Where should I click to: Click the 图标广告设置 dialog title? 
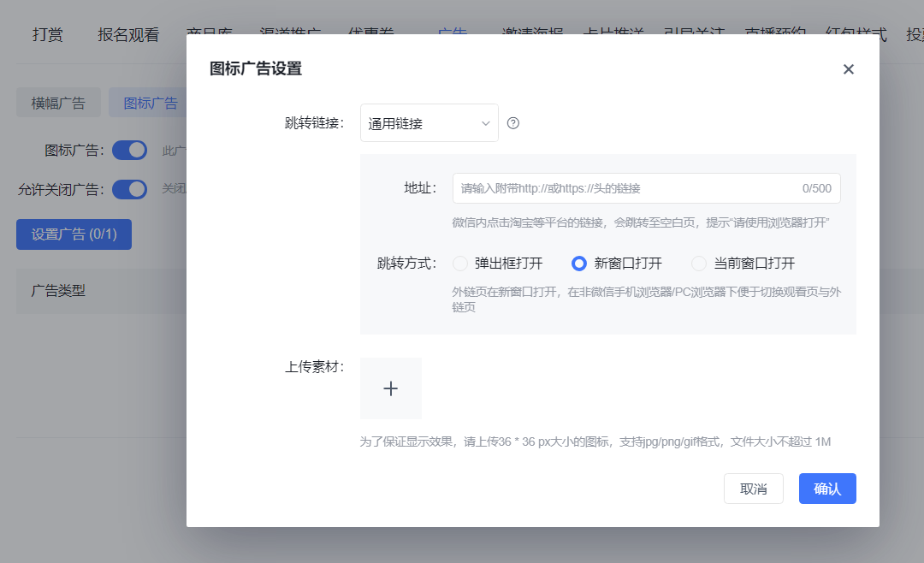pyautogui.click(x=256, y=69)
